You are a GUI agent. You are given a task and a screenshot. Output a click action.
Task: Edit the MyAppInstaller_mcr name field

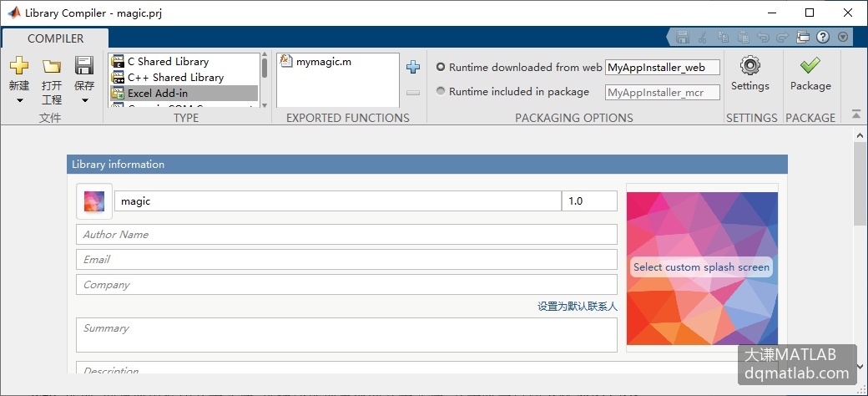click(x=663, y=93)
